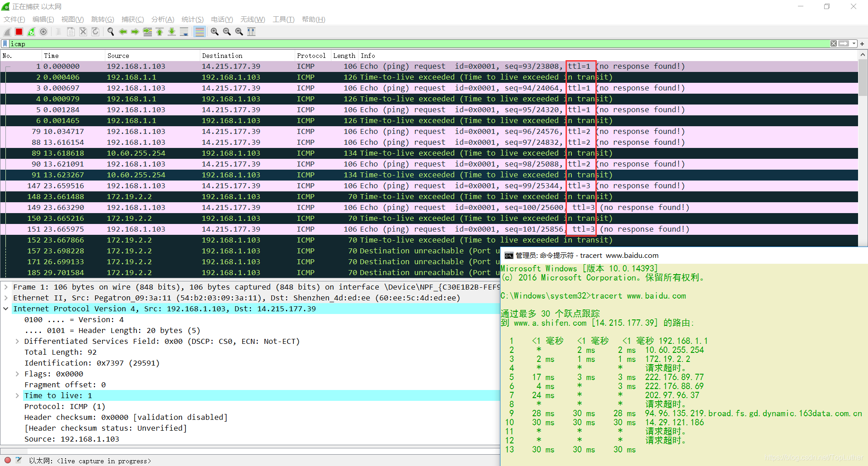Reset text to normal size
This screenshot has height=466, width=868.
[x=239, y=32]
